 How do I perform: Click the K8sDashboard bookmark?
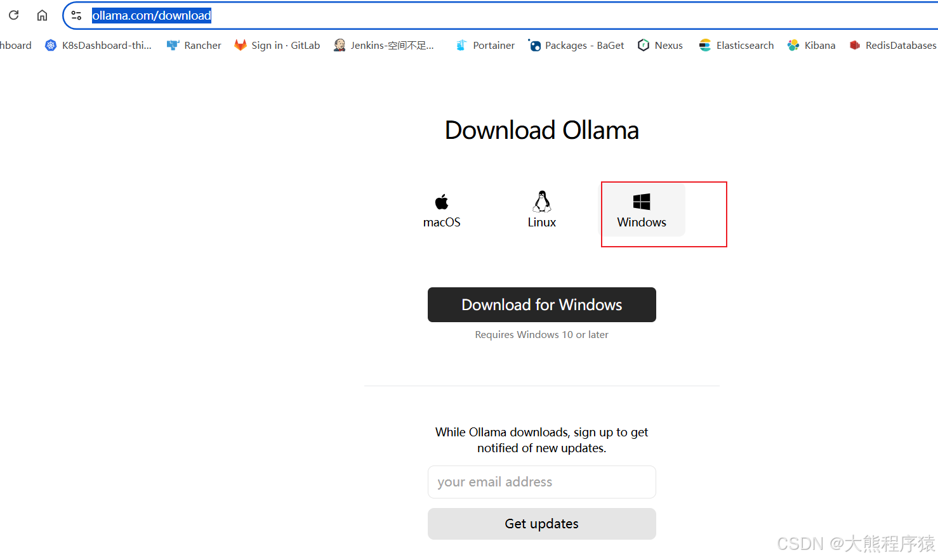[98, 45]
